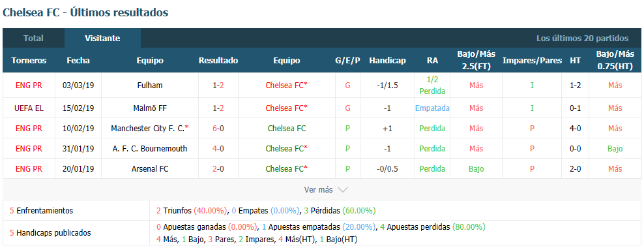The height and width of the screenshot is (250, 644).
Task: Click Chelsea FC in the Fulham row
Action: 286,86
